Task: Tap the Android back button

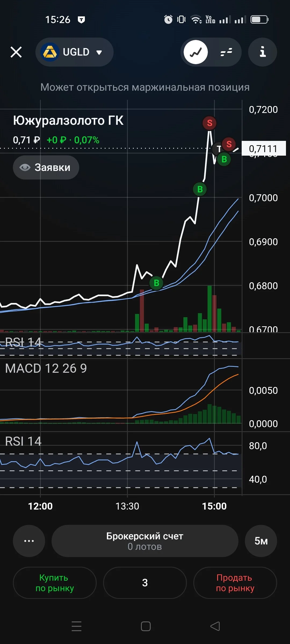Action: click(x=215, y=626)
